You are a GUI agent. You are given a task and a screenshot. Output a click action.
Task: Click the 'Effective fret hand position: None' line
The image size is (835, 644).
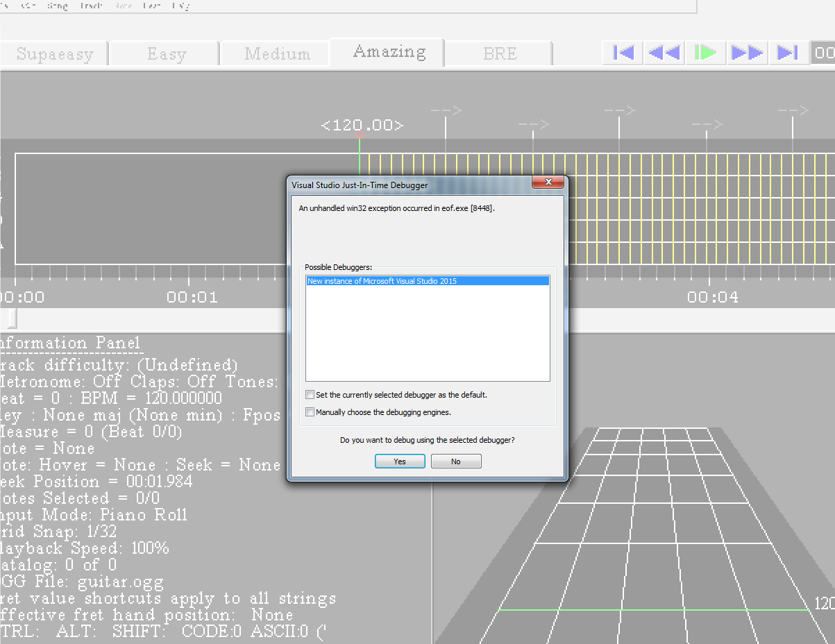146,615
